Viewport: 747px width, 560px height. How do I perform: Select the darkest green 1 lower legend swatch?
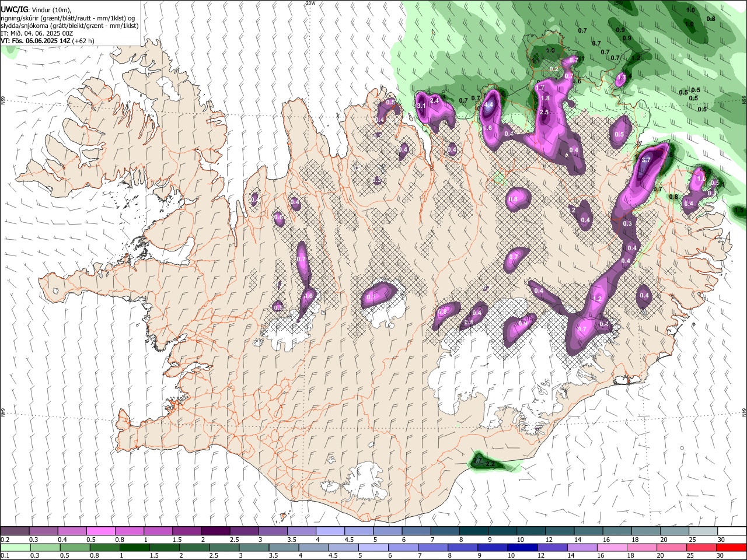pyautogui.click(x=134, y=547)
